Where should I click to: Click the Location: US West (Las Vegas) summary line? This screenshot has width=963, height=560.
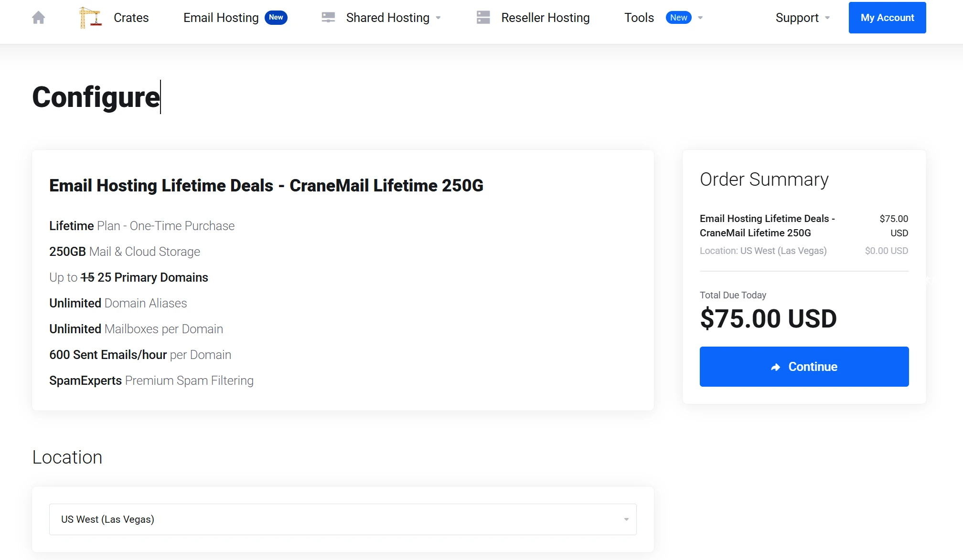[x=763, y=251]
